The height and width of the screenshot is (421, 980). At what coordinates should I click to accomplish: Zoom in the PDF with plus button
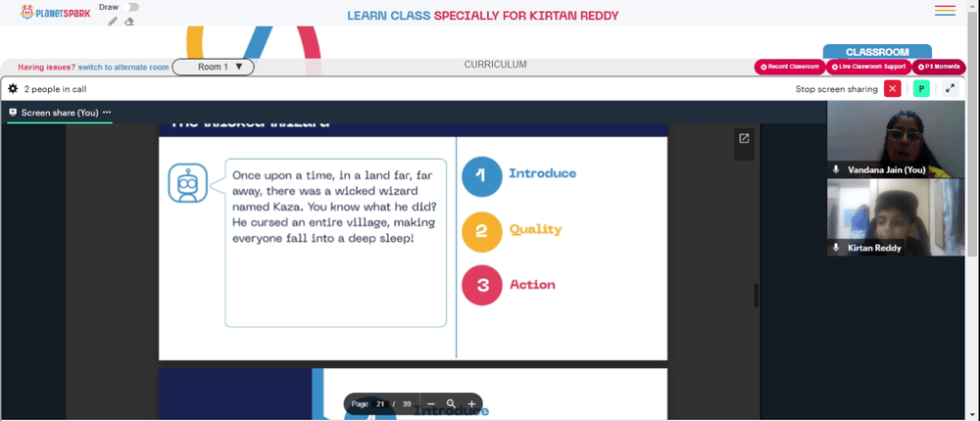471,404
